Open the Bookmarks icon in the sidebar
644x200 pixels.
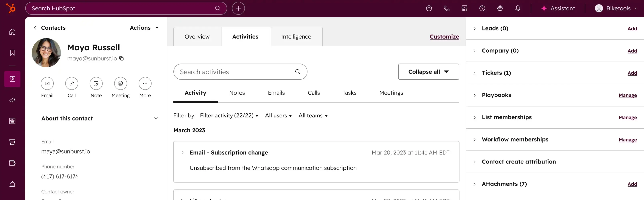point(12,53)
